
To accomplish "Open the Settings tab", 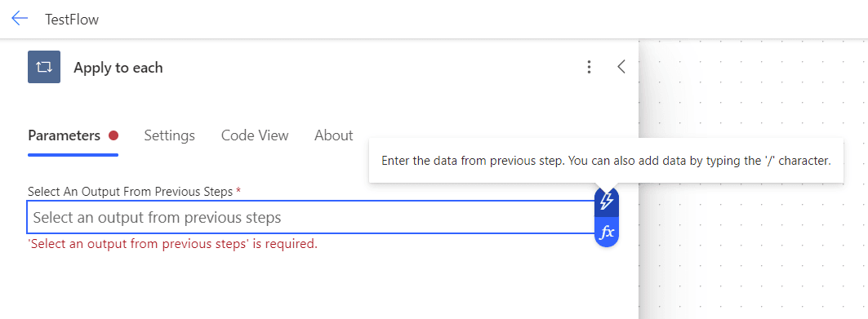I will coord(169,135).
